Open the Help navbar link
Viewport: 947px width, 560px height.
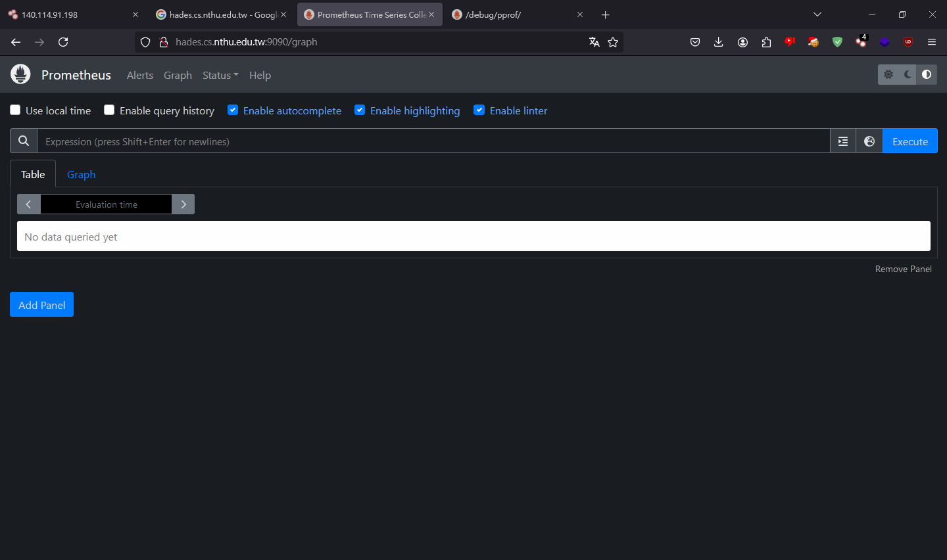click(x=260, y=75)
